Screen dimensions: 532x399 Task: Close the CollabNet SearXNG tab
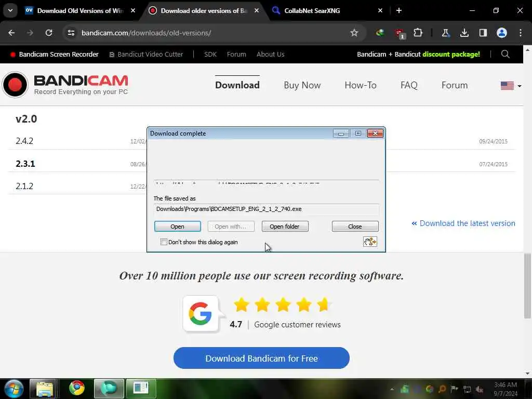pyautogui.click(x=380, y=10)
